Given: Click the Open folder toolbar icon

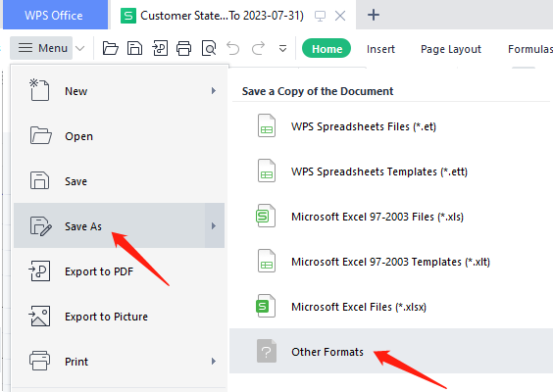Looking at the screenshot, I should click(x=111, y=48).
